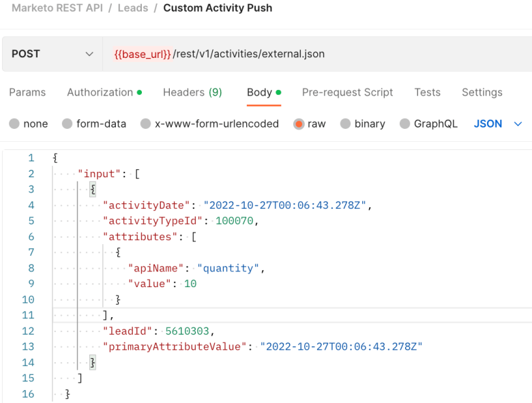Open the Leads breadcrumb link
532x403 pixels.
[133, 8]
